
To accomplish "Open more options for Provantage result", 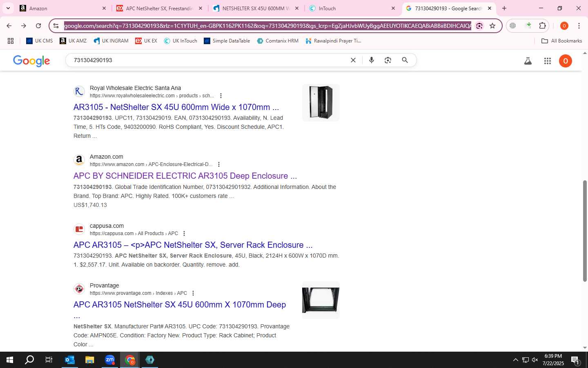I will click(x=193, y=293).
